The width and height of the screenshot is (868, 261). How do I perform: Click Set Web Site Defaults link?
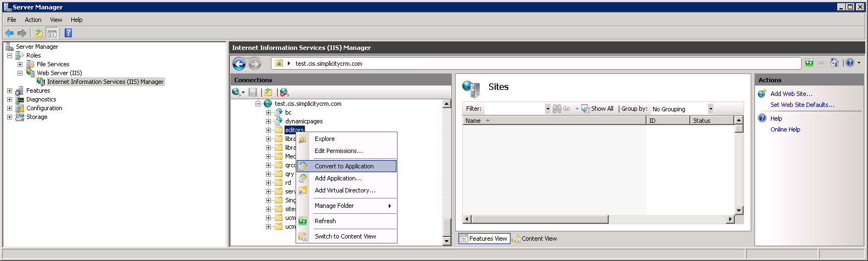coord(802,105)
